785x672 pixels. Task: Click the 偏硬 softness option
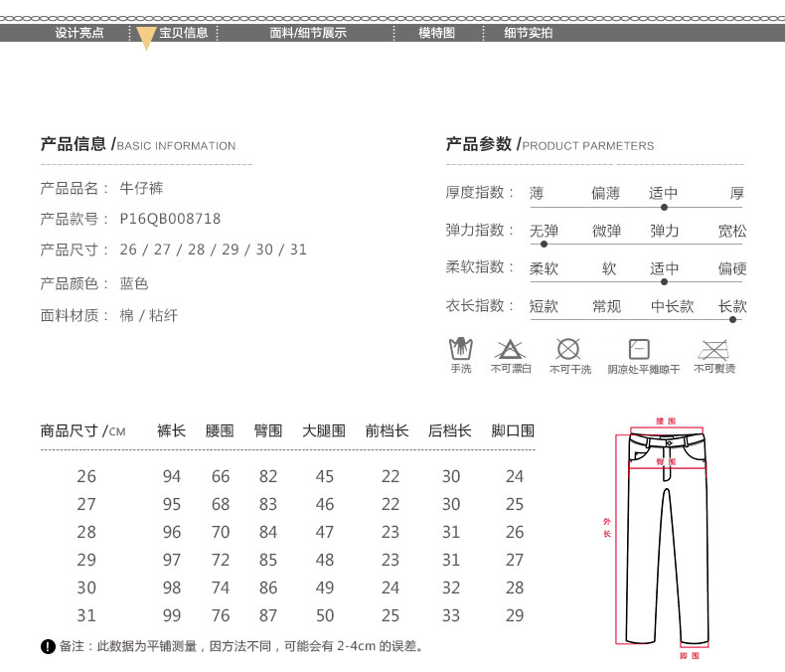[732, 268]
